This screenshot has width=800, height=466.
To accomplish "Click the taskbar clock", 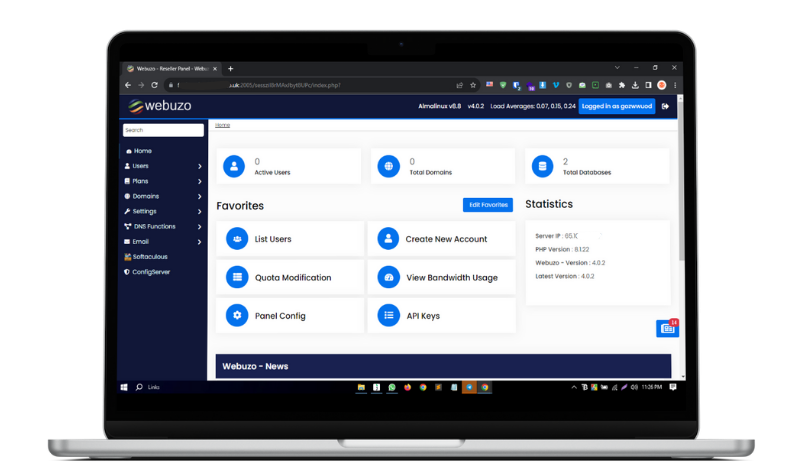I will click(x=652, y=387).
